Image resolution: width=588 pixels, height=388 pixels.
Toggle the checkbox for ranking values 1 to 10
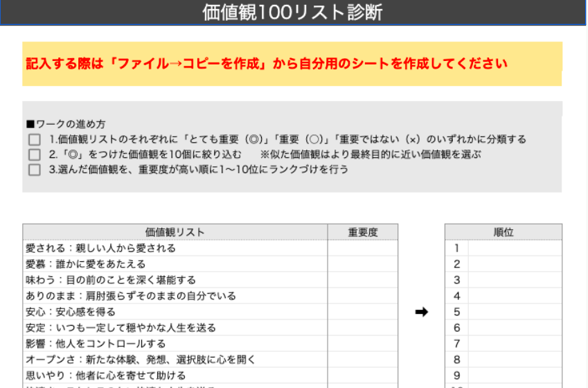point(35,170)
